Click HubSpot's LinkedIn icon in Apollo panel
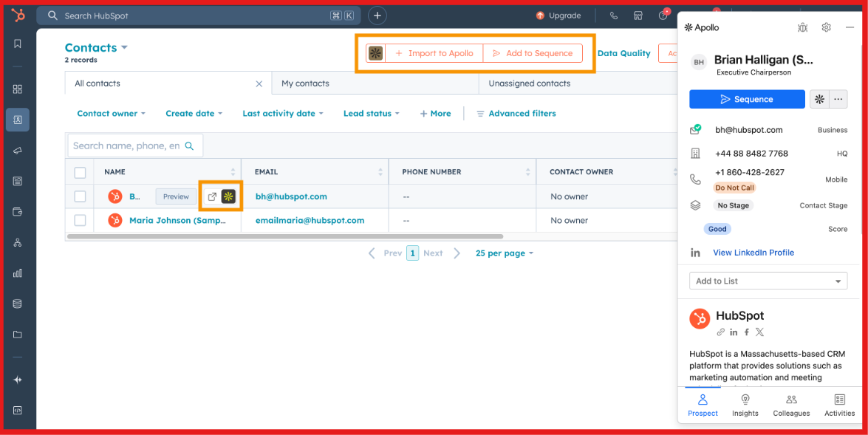The height and width of the screenshot is (435, 868). tap(734, 332)
